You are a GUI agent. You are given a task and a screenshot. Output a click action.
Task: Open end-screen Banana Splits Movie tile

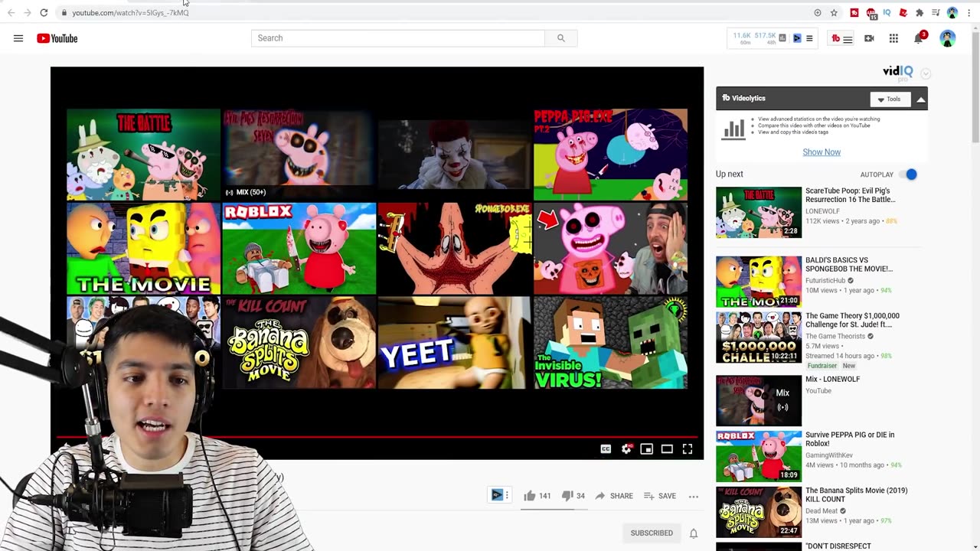point(299,343)
